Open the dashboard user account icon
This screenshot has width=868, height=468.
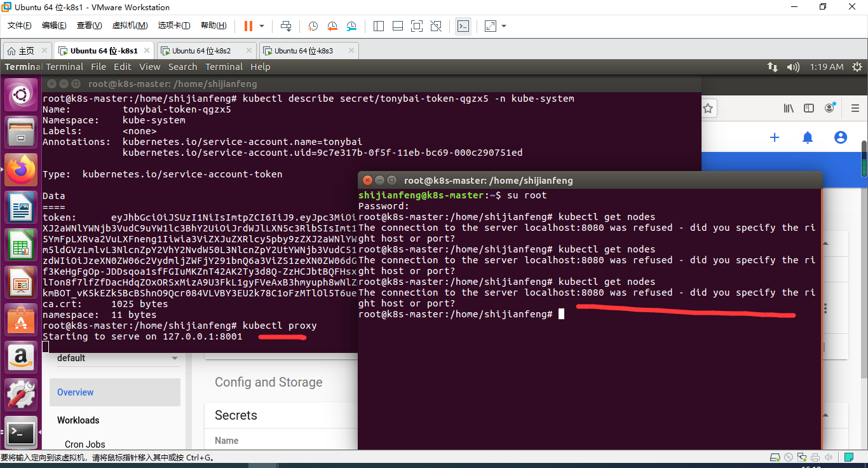tap(841, 137)
